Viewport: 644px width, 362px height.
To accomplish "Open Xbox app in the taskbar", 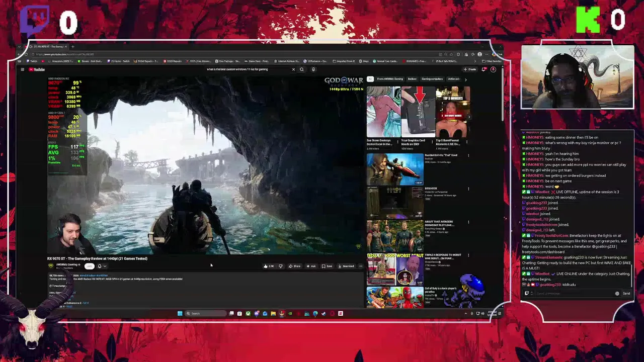I will coord(248,313).
